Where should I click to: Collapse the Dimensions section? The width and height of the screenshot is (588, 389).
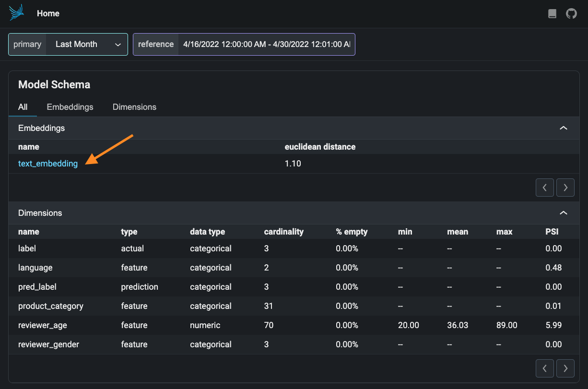[564, 213]
